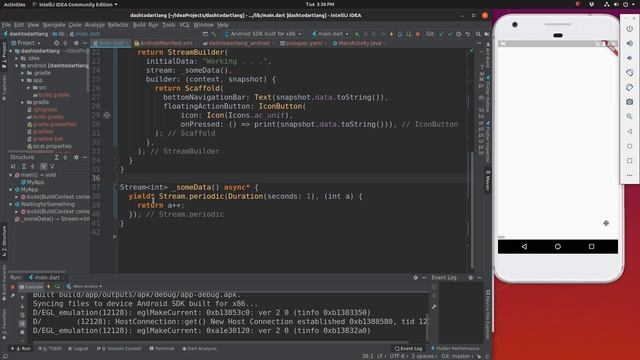Click the Flutter hot reload lightning icon in toolbar

391,34
